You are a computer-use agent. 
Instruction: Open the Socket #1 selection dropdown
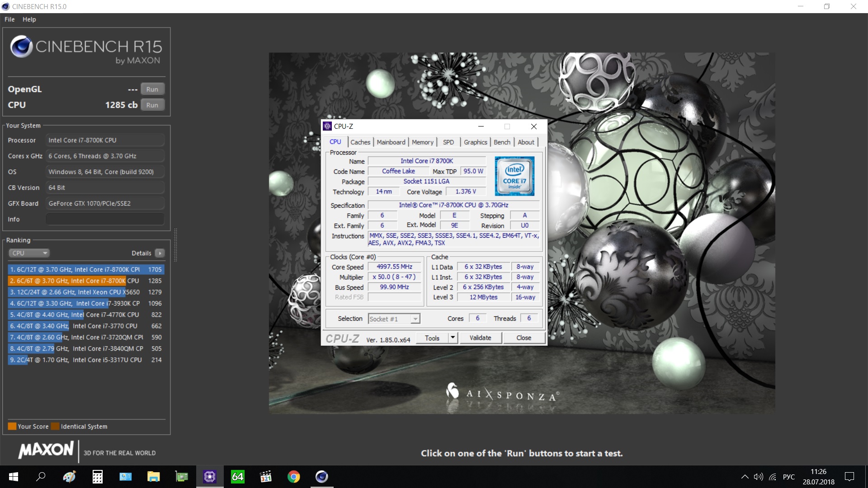coord(394,319)
